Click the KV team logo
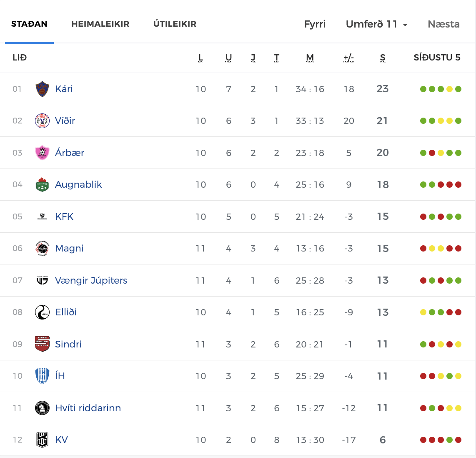Screen dimensions: 476x458 (42, 440)
